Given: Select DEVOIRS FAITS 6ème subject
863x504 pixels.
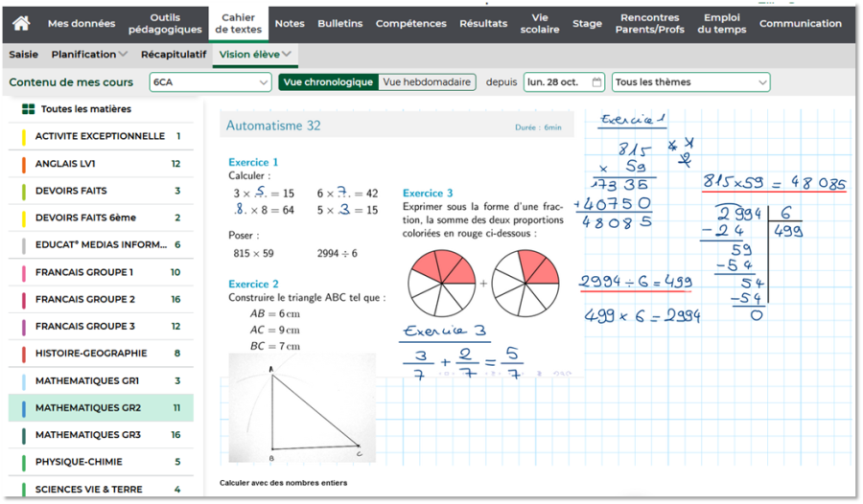Looking at the screenshot, I should (102, 218).
